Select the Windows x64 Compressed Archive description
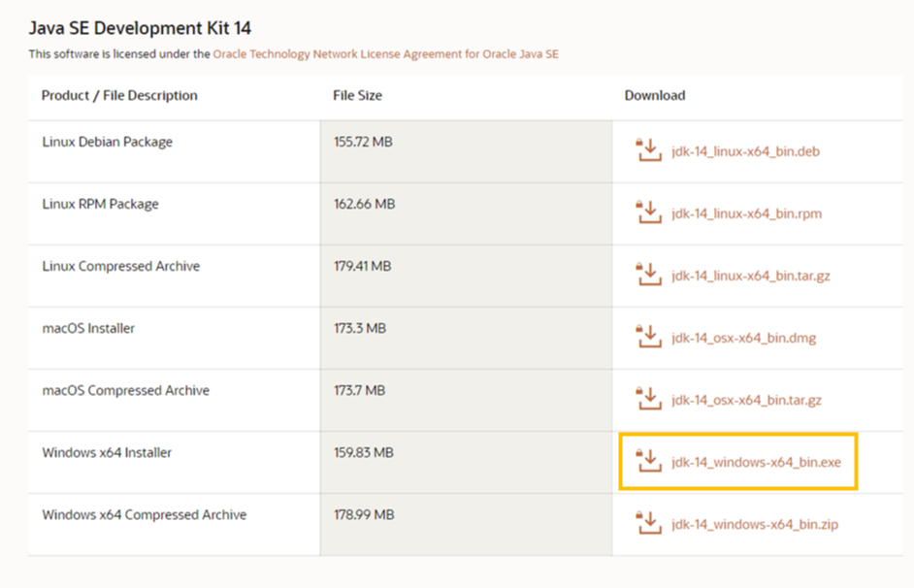The width and height of the screenshot is (914, 588). tap(144, 515)
